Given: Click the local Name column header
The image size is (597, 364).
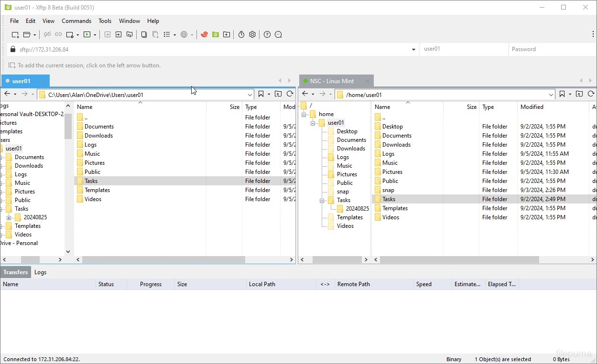Looking at the screenshot, I should 85,107.
